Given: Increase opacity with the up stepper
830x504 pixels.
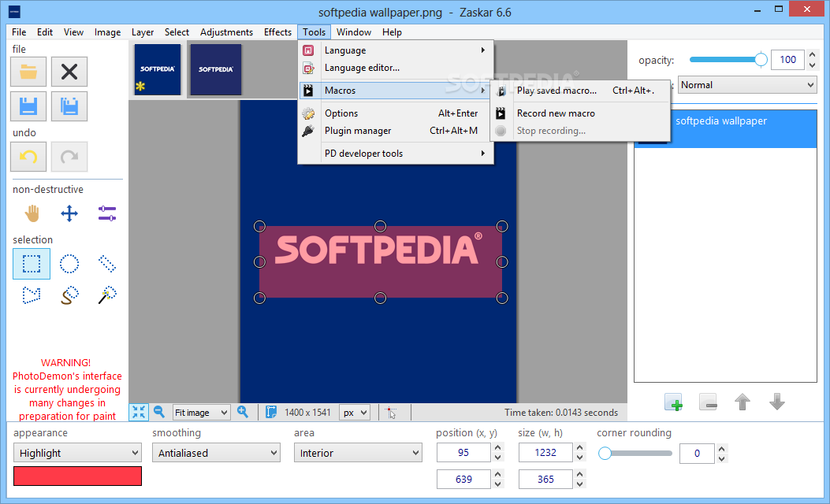Looking at the screenshot, I should [812, 54].
